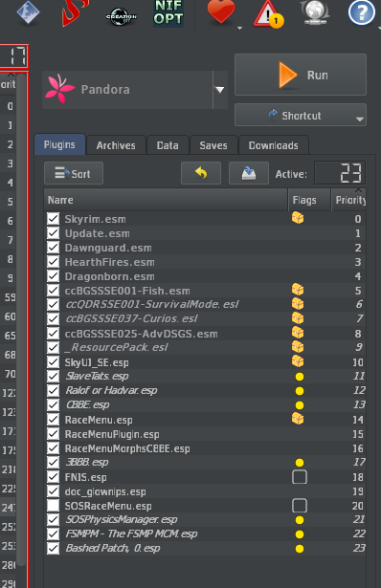Click the Run button
The width and height of the screenshot is (381, 588).
(x=301, y=75)
